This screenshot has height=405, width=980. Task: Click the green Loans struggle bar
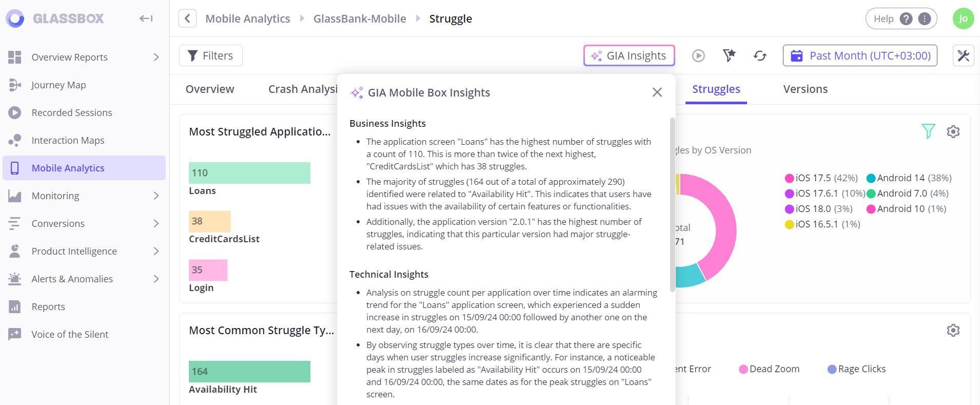point(249,173)
